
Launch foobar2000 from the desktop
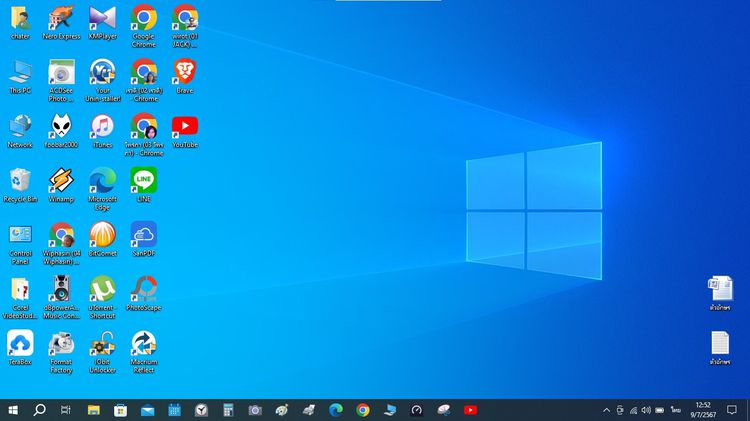pyautogui.click(x=61, y=131)
